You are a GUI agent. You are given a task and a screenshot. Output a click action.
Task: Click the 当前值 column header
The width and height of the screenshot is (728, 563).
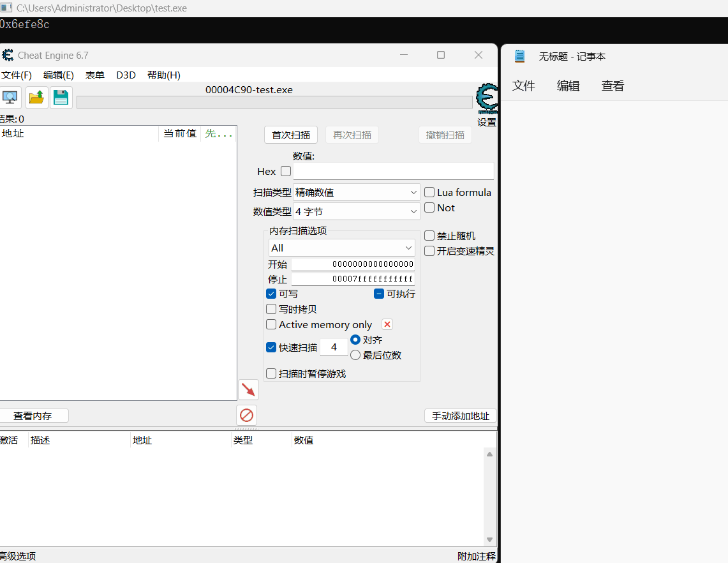tap(180, 134)
